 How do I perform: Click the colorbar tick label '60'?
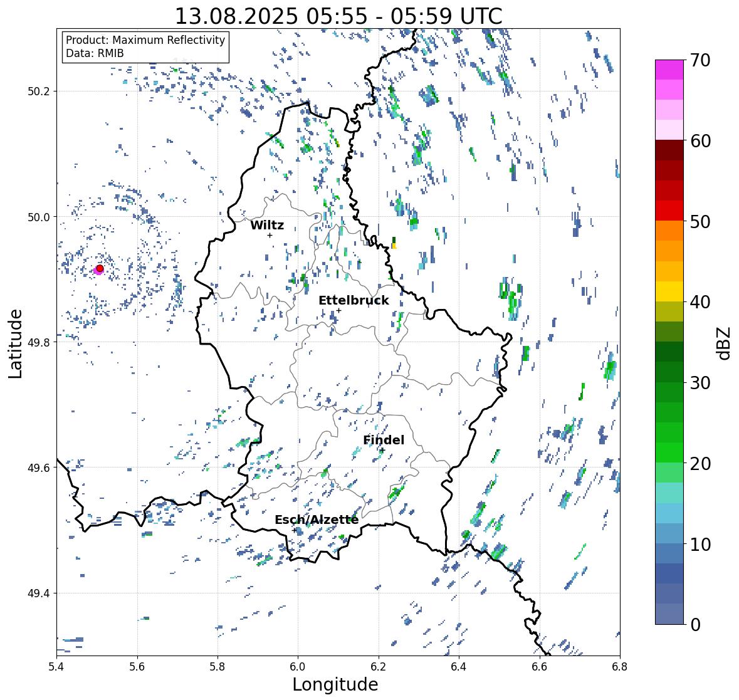point(700,141)
